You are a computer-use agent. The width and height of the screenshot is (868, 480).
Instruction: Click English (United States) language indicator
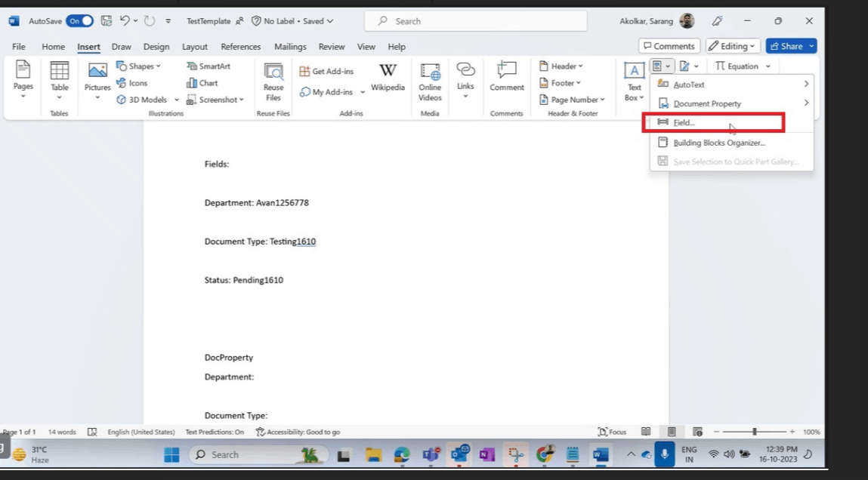coord(141,432)
